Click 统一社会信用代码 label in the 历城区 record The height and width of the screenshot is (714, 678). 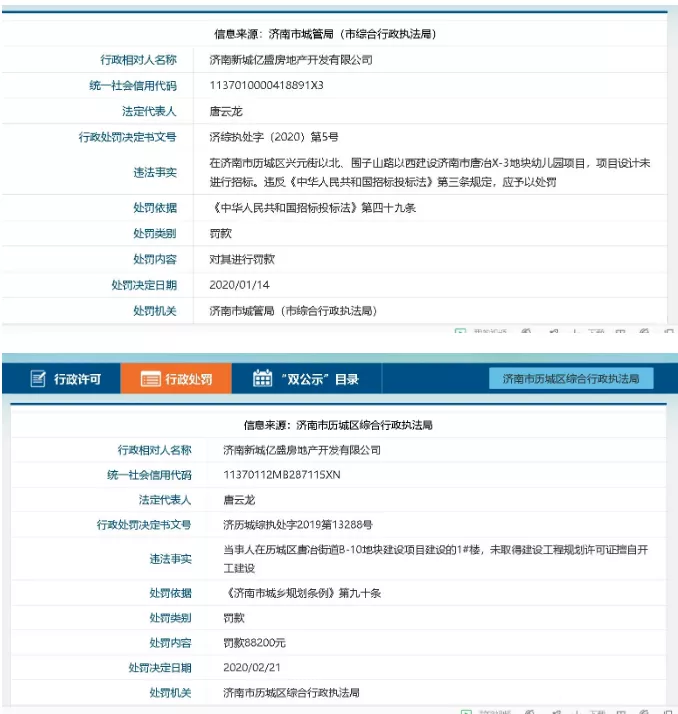[x=149, y=475]
